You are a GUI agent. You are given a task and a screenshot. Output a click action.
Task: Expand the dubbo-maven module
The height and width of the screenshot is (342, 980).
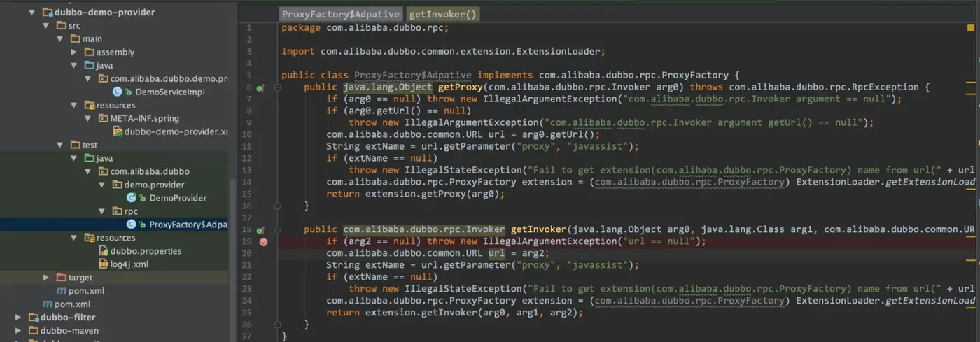point(18,331)
